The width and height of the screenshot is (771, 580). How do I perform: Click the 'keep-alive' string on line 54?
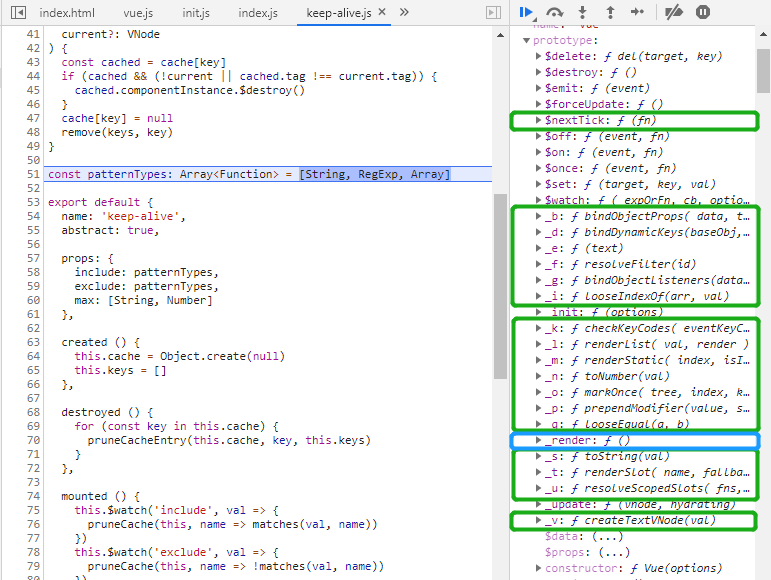[x=141, y=216]
